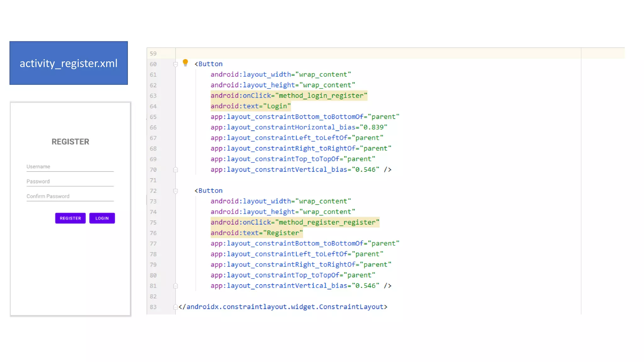Click line number 75 in the gutter

pyautogui.click(x=153, y=222)
